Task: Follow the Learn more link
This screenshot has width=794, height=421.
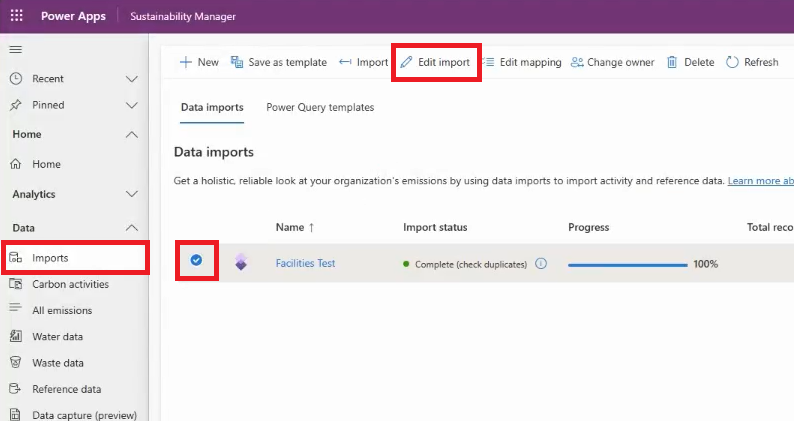Action: [761, 181]
